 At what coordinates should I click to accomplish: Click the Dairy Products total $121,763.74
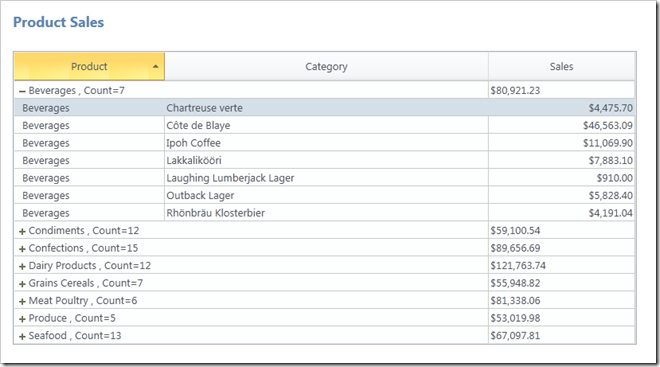518,266
